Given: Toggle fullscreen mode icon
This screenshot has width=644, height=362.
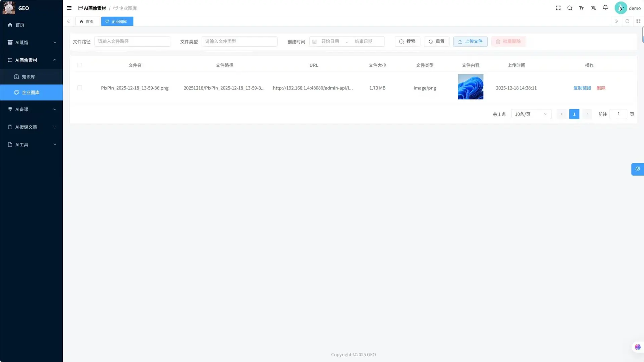Looking at the screenshot, I should [x=558, y=8].
